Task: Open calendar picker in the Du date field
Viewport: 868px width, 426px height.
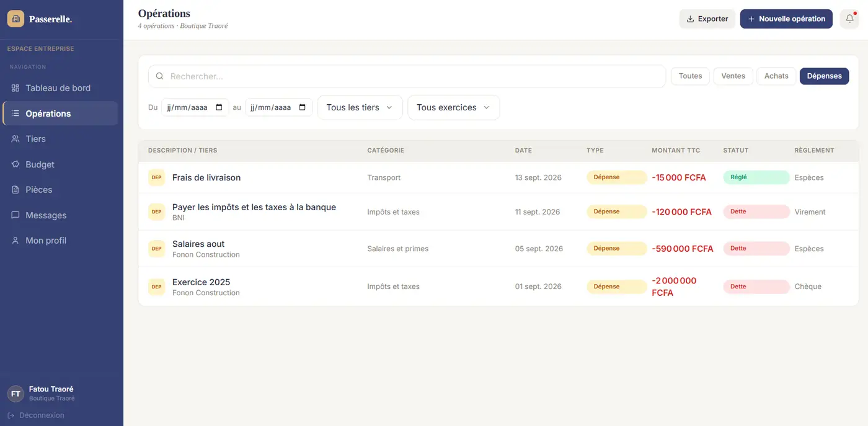Action: click(x=219, y=107)
